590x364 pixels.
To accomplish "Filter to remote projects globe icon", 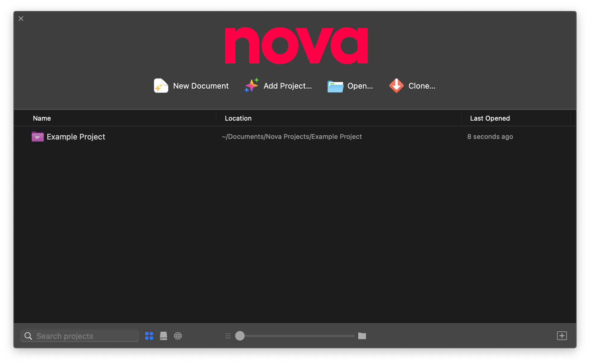I will click(178, 336).
